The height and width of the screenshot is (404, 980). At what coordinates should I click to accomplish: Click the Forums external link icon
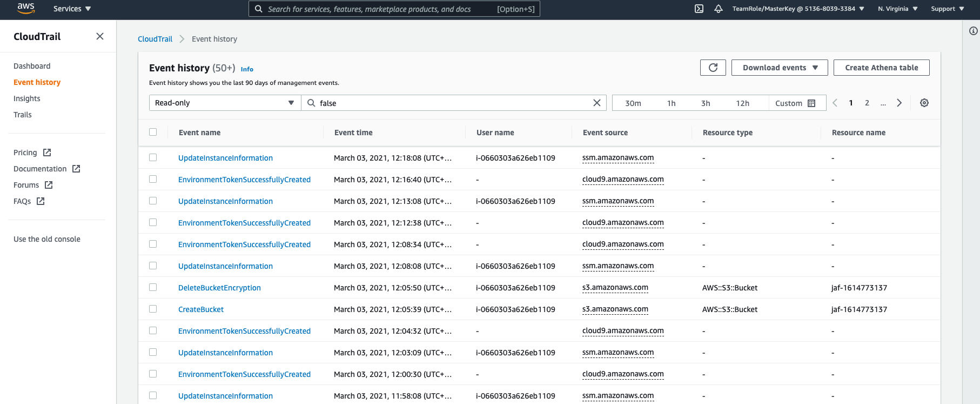[49, 185]
